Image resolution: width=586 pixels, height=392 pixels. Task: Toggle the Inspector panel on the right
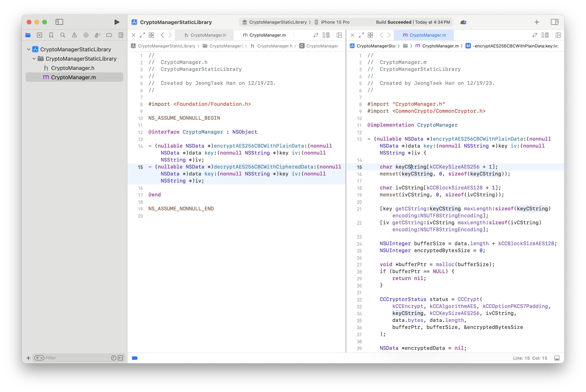tap(554, 22)
